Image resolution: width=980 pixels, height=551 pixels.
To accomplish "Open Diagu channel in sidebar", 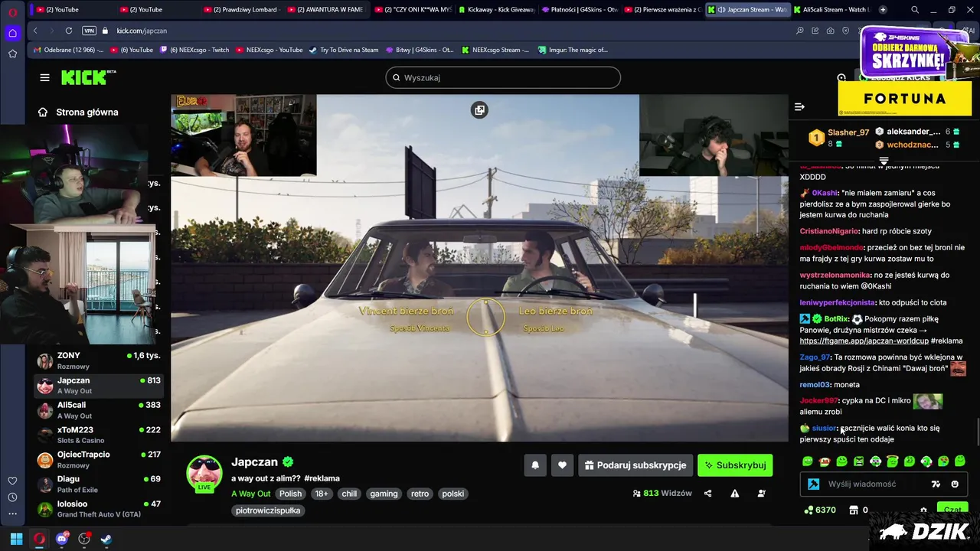I will coord(98,484).
